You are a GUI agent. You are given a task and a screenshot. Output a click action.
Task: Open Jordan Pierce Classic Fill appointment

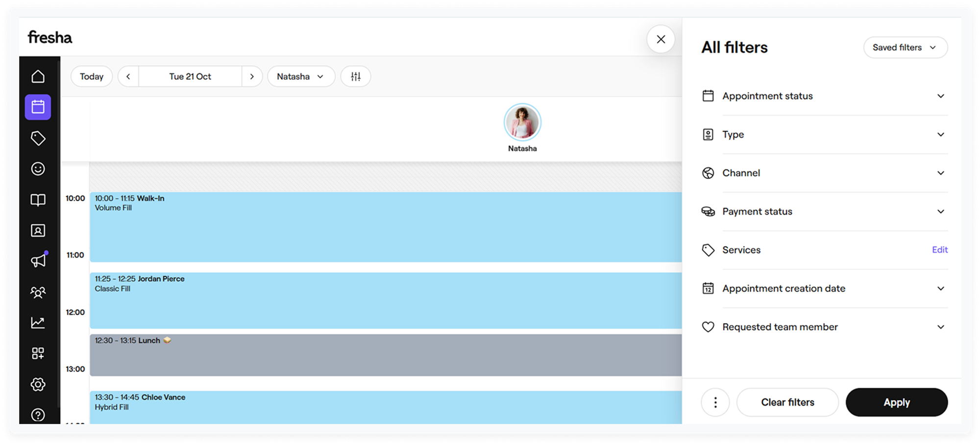386,301
